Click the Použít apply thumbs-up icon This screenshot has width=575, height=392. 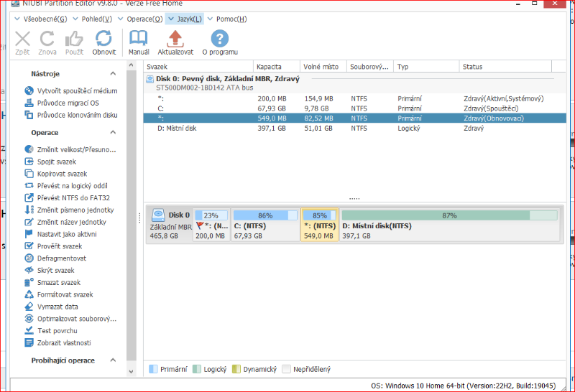75,39
